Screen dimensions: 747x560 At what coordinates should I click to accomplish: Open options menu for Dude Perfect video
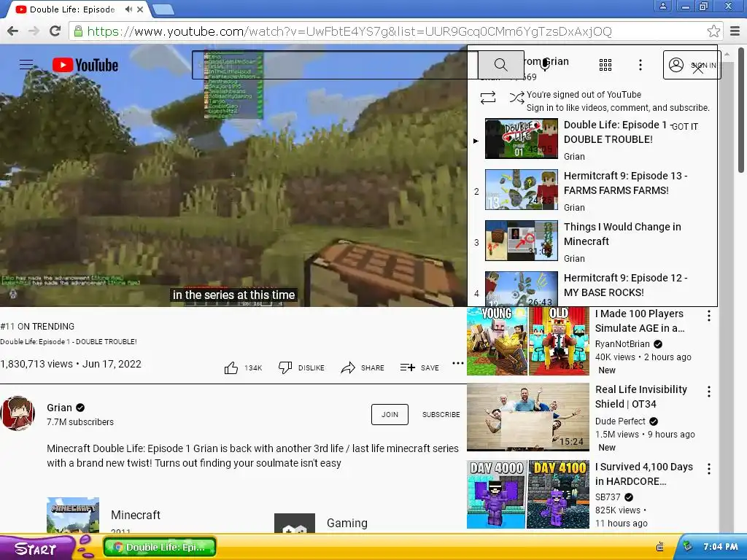click(x=709, y=392)
